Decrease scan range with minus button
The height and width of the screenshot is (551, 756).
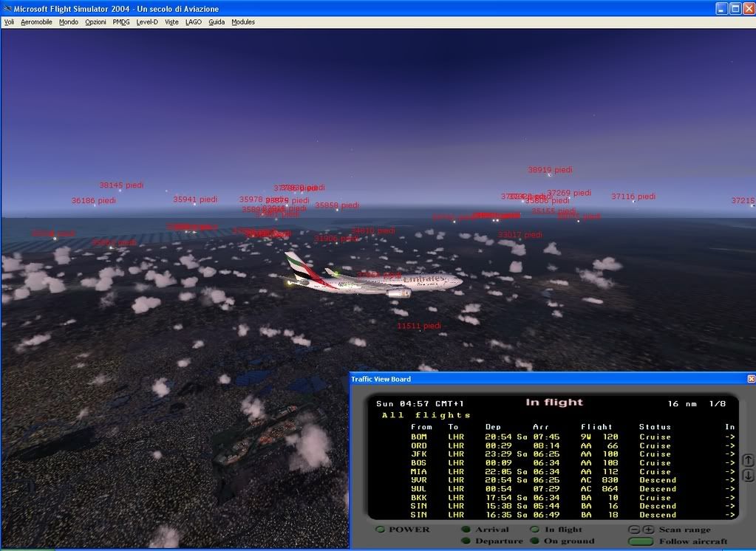(x=635, y=530)
